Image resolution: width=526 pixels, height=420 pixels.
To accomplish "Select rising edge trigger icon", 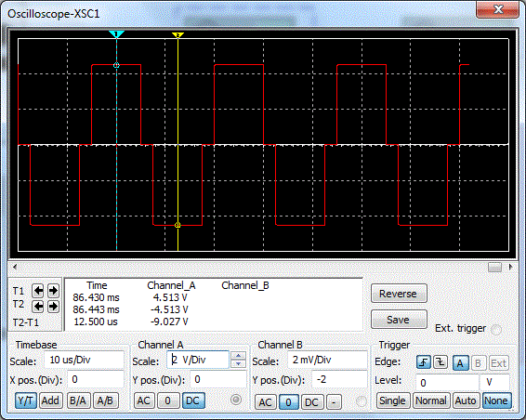I will click(x=424, y=362).
